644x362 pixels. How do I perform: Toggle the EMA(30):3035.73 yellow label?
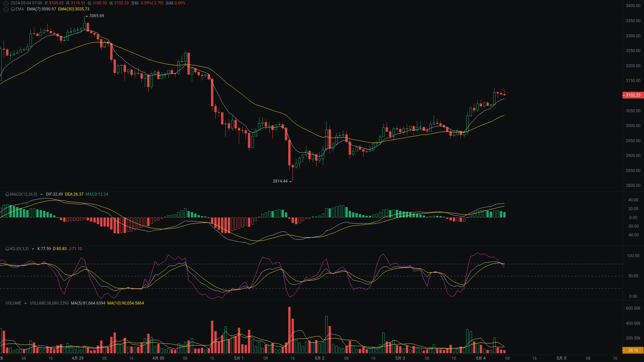pyautogui.click(x=74, y=9)
